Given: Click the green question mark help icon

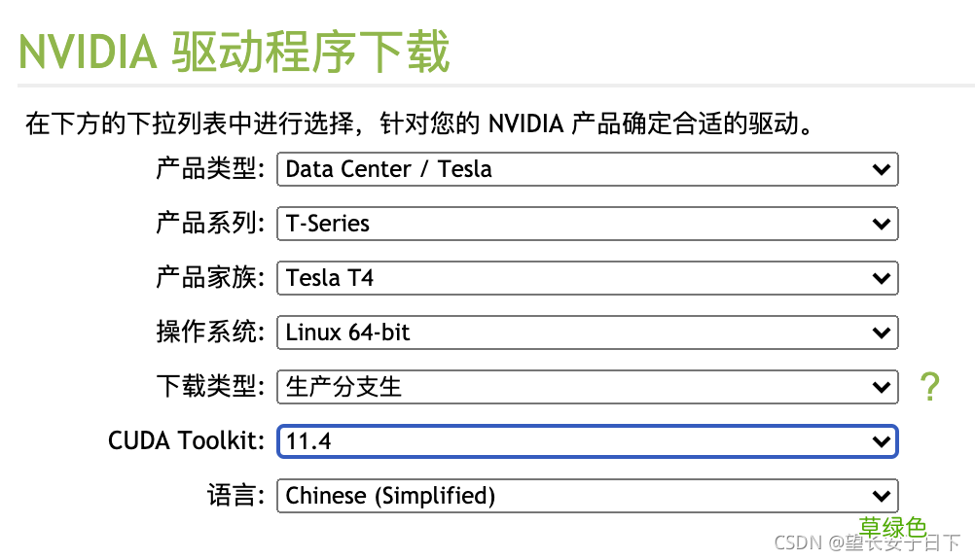Looking at the screenshot, I should tap(930, 386).
